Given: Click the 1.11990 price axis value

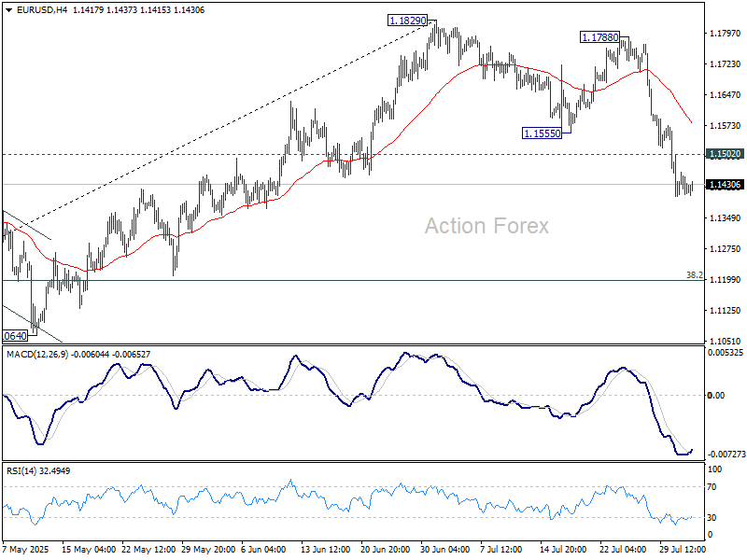Looking at the screenshot, I should [726, 279].
